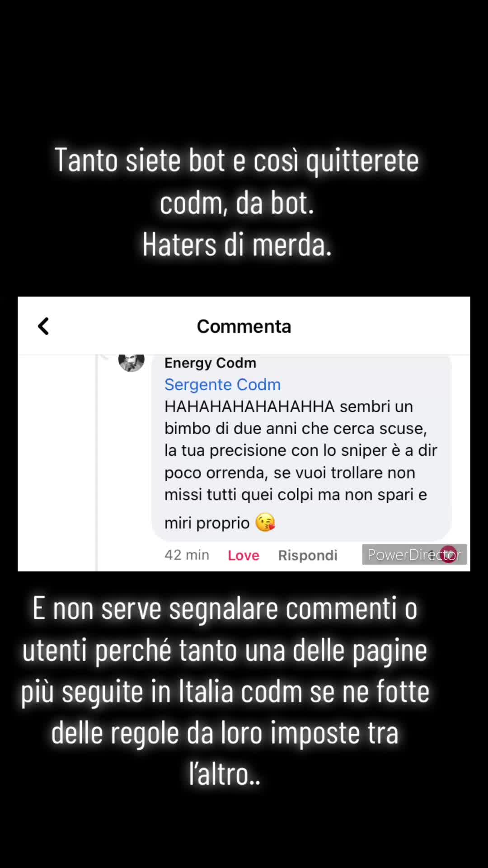Viewport: 488px width, 868px height.
Task: Tap the PowerDirector watermark
Action: pos(414,554)
